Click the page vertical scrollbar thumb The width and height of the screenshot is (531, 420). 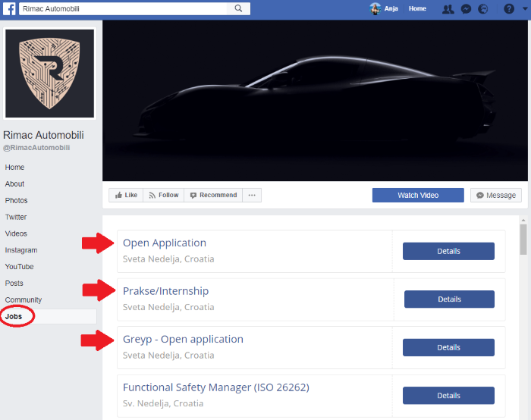(523, 239)
